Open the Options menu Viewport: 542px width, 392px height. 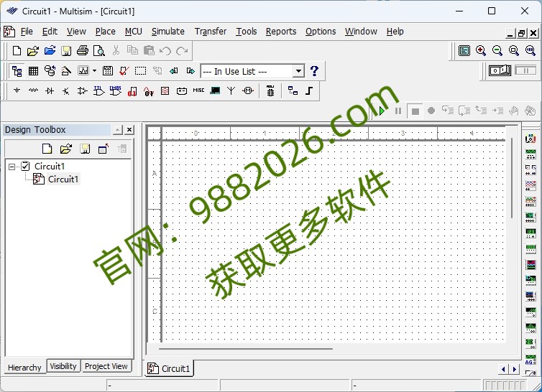321,32
